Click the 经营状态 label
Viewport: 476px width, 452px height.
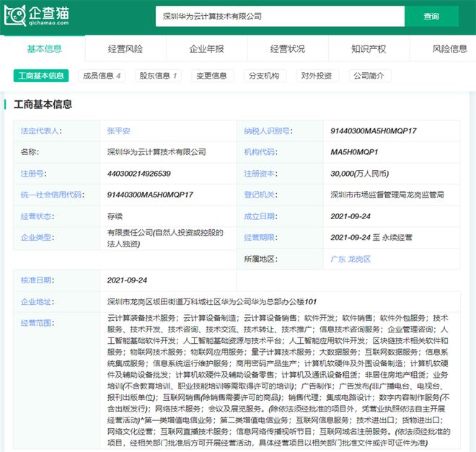point(37,216)
